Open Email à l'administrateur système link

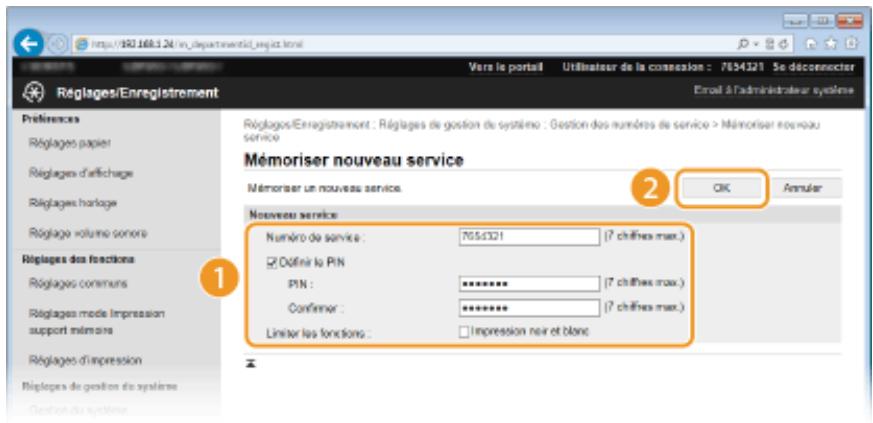(774, 90)
